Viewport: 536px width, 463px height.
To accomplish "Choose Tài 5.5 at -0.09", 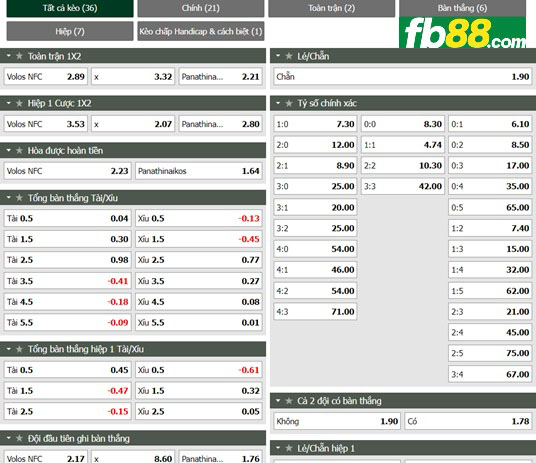I will coord(67,322).
